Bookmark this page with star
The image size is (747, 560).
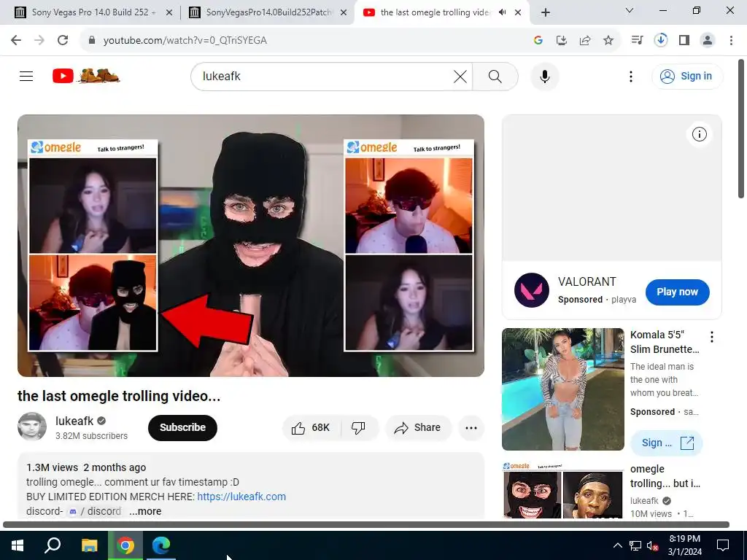point(608,41)
